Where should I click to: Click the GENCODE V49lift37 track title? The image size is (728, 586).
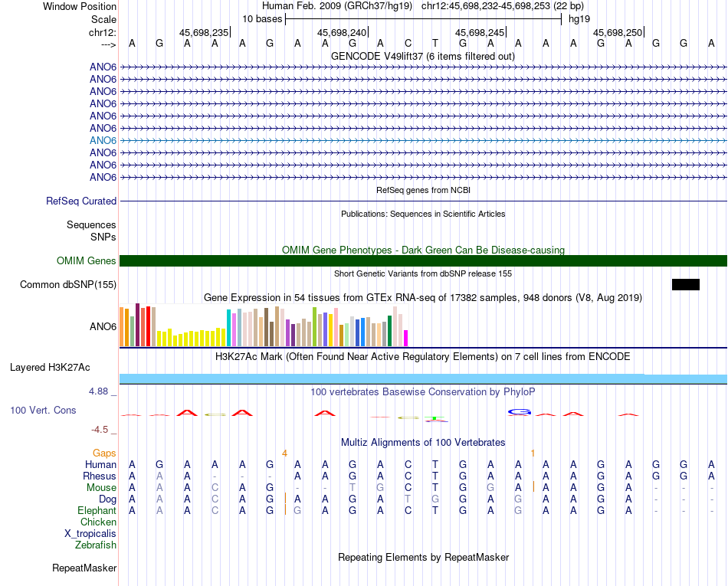pyautogui.click(x=423, y=57)
